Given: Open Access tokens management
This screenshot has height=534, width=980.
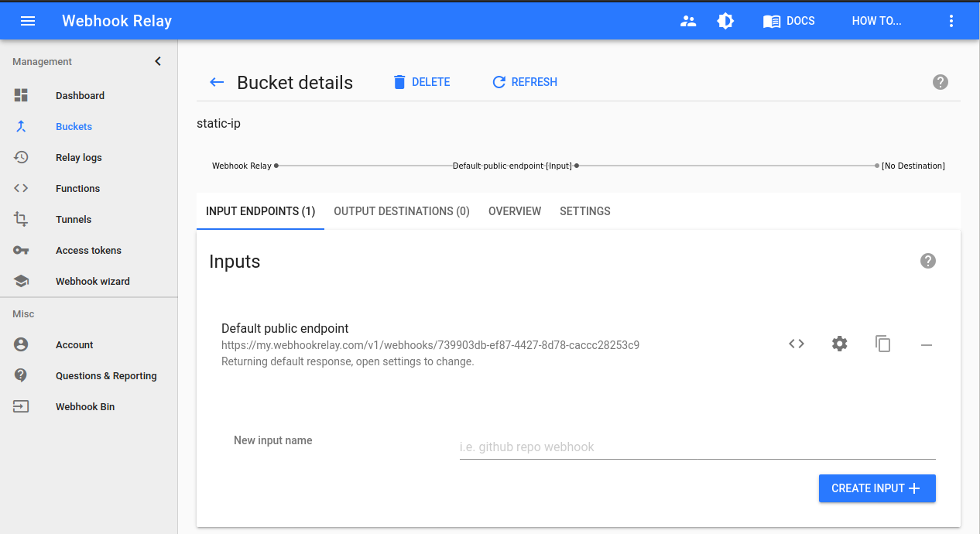Looking at the screenshot, I should 88,250.
